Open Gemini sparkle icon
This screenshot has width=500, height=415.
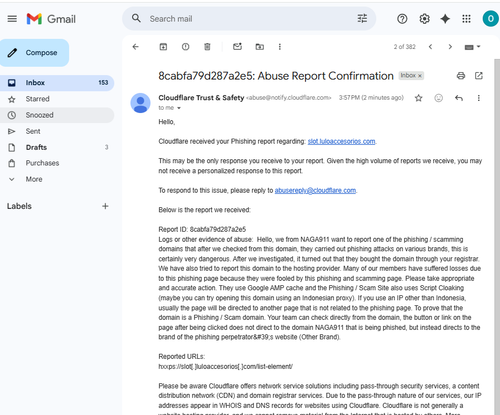click(x=445, y=19)
